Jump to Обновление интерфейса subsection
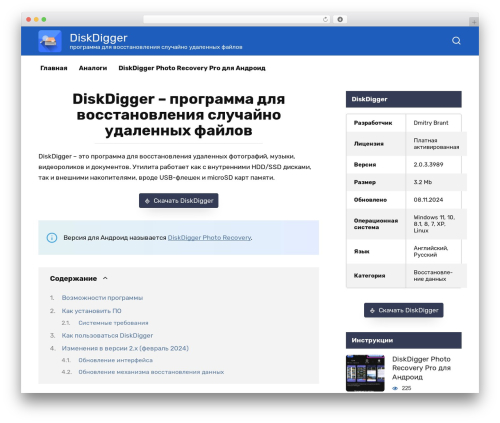 pyautogui.click(x=116, y=360)
